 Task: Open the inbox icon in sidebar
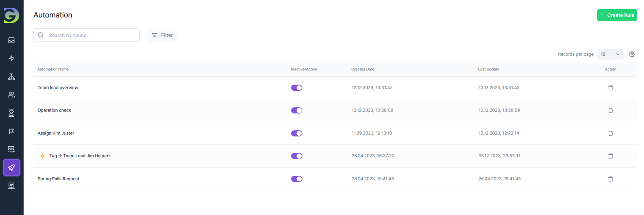tap(11, 40)
